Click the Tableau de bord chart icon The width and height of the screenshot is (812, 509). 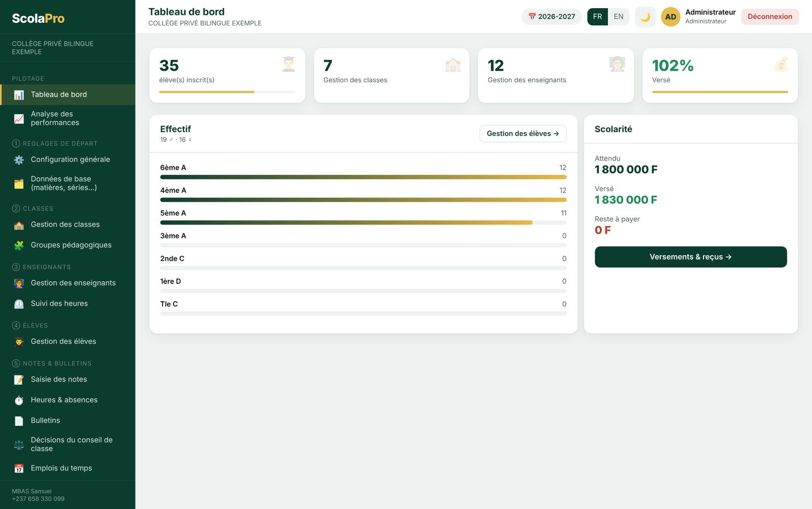[19, 95]
